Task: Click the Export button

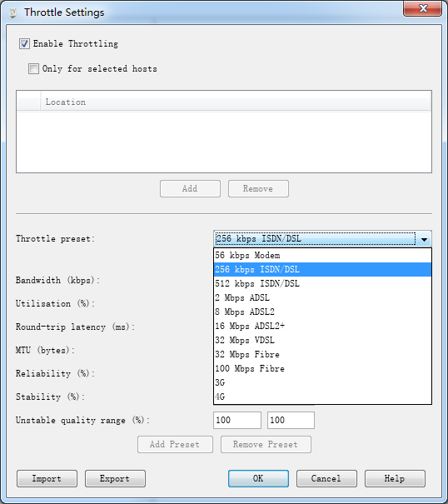Action: tap(115, 479)
